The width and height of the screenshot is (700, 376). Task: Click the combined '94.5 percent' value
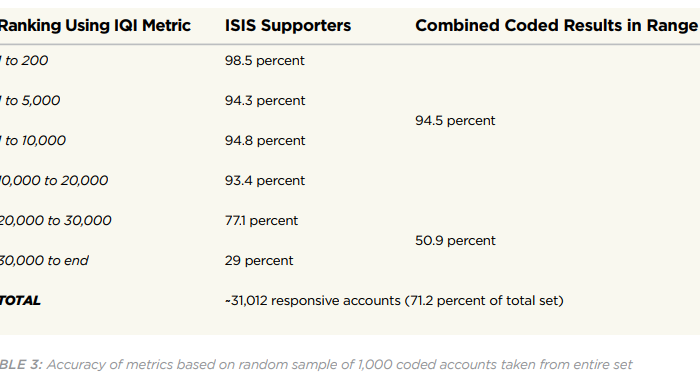(455, 121)
